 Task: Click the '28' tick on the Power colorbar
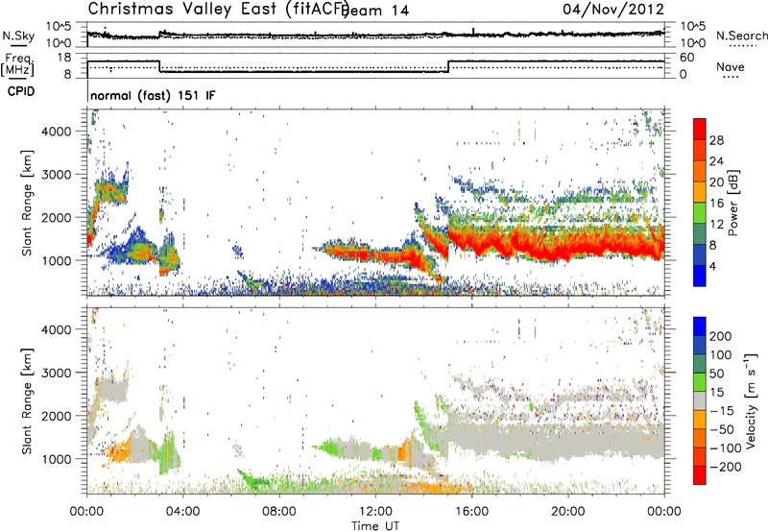tap(716, 140)
